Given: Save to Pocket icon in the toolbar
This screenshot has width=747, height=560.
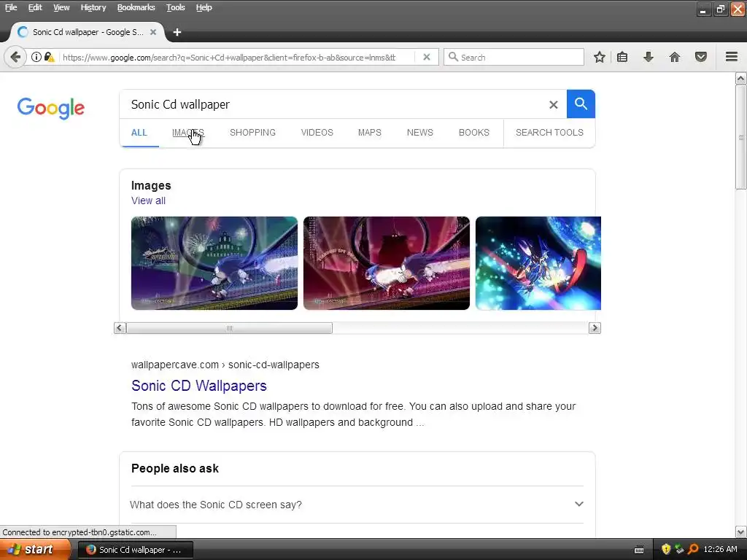Looking at the screenshot, I should (x=701, y=57).
